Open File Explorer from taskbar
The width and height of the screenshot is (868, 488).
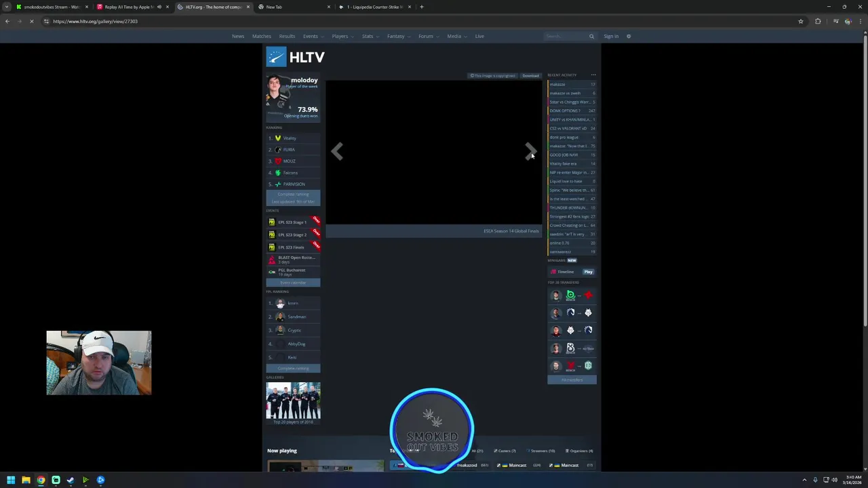[26, 480]
